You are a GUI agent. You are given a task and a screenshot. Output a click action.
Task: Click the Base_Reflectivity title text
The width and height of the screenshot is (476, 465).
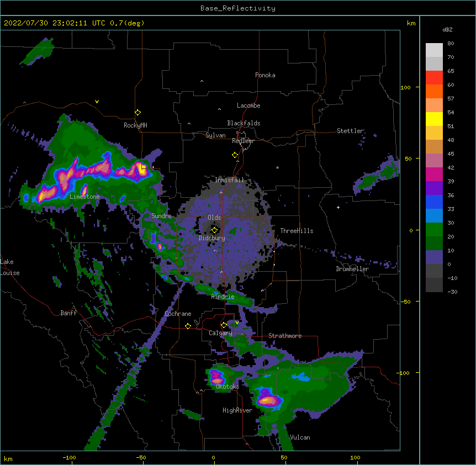(238, 8)
